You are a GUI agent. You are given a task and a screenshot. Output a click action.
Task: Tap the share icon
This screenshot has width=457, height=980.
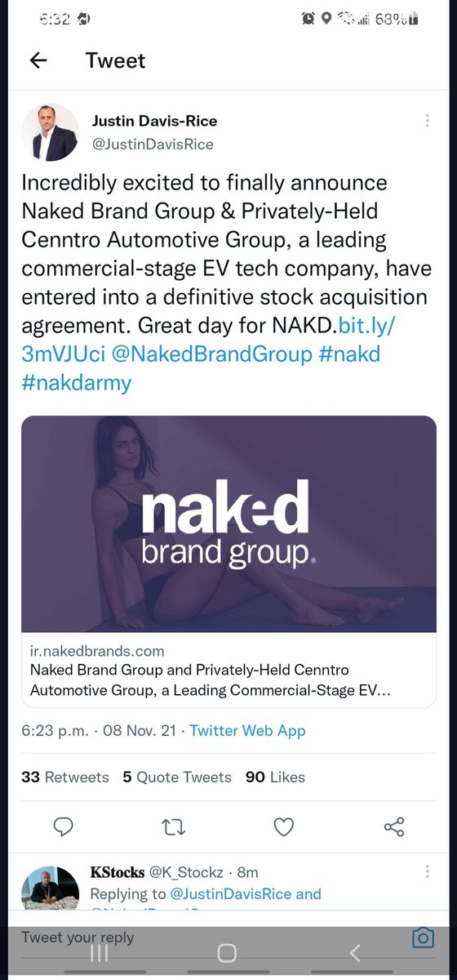coord(394,827)
